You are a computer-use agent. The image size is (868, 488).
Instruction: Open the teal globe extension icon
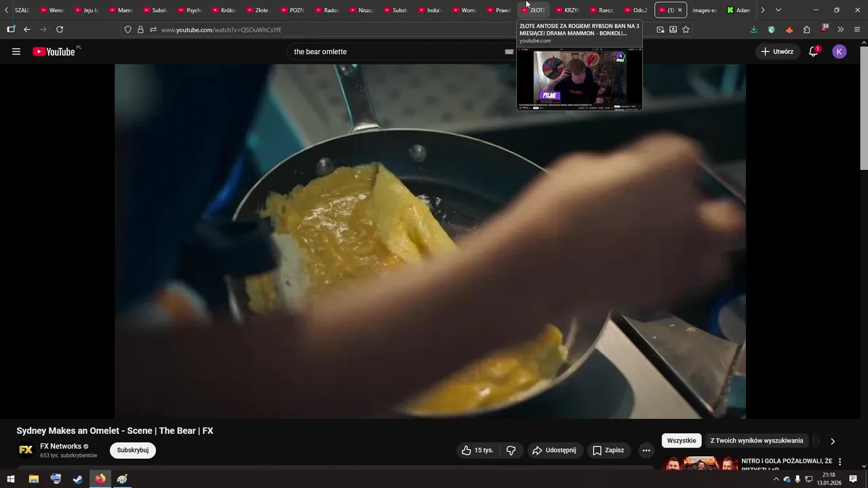(771, 30)
